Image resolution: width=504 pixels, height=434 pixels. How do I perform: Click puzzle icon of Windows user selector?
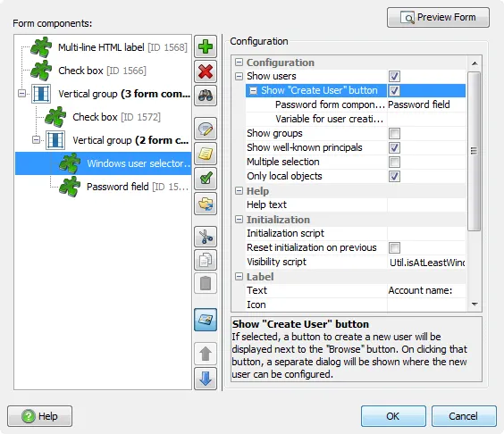[x=70, y=163]
